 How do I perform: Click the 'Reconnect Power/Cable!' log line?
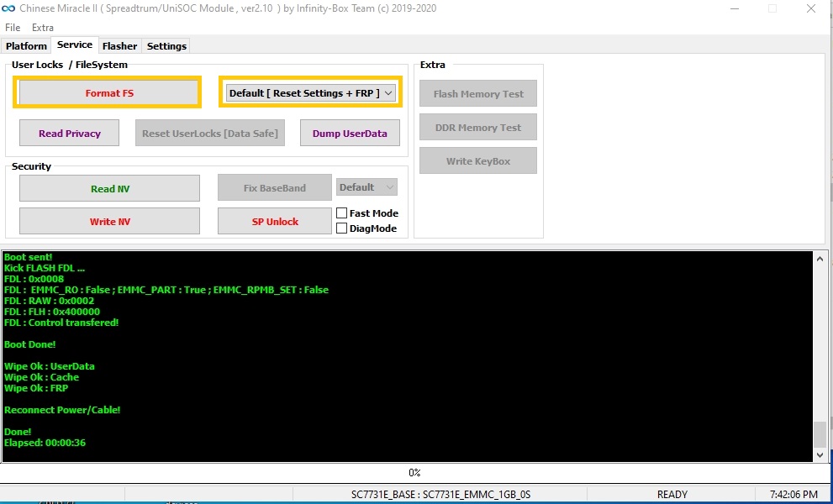pyautogui.click(x=62, y=410)
